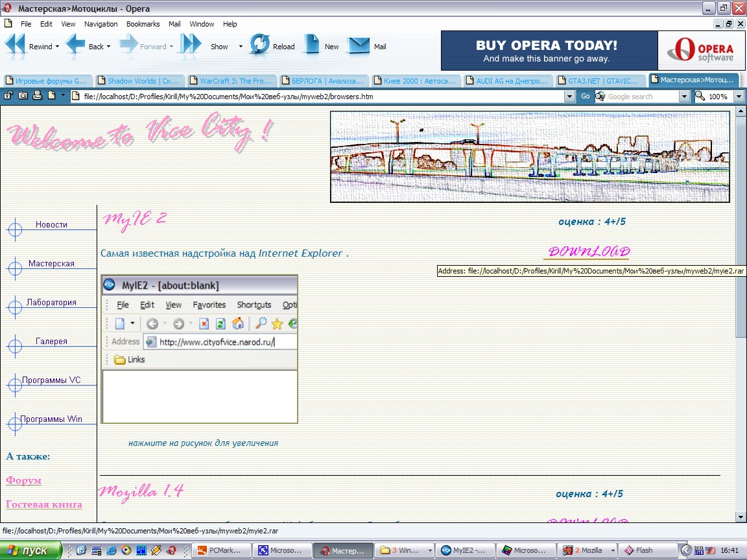This screenshot has height=560, width=747.
Task: Click the US flag language indicator in tray
Action: coord(710,550)
